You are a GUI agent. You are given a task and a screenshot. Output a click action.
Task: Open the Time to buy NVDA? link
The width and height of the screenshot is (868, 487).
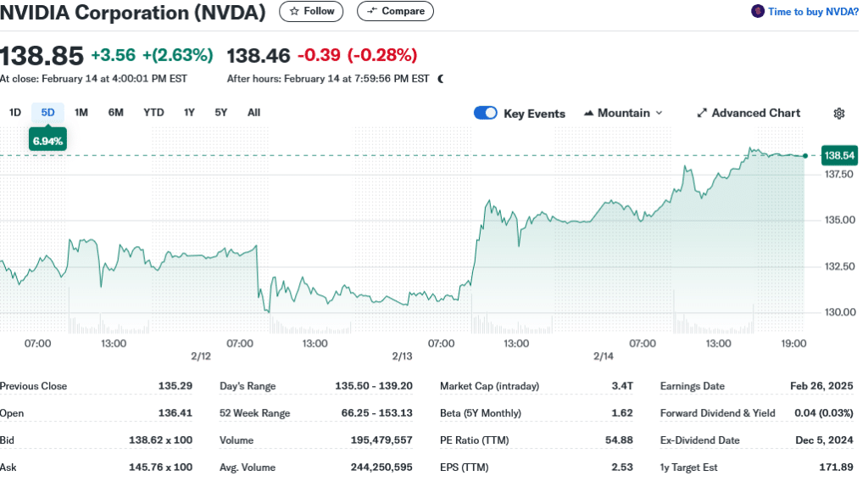[813, 12]
